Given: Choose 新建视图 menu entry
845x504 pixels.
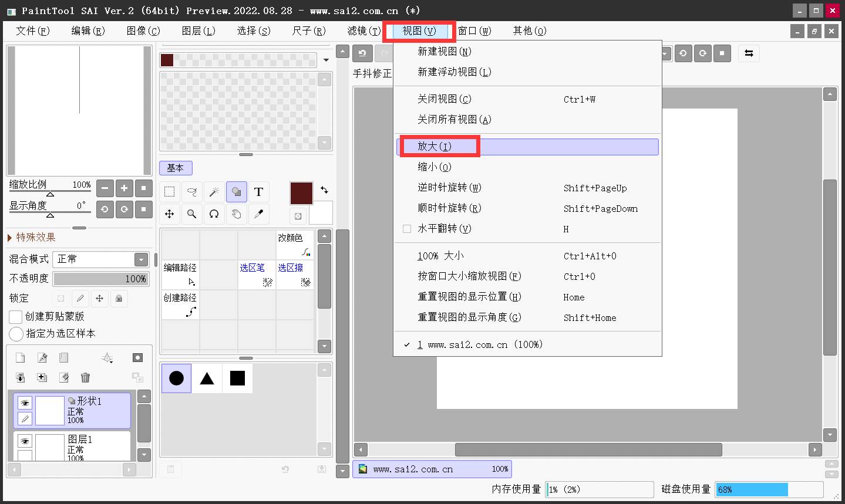Looking at the screenshot, I should pos(527,52).
